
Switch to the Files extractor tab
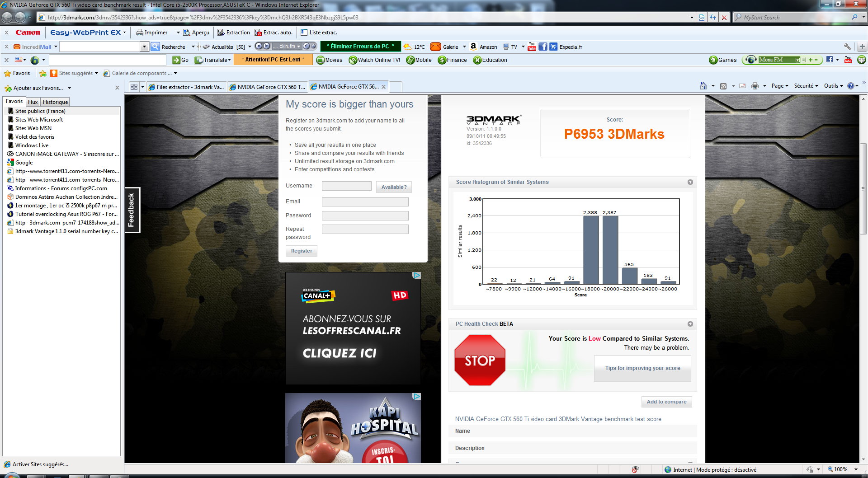click(186, 87)
